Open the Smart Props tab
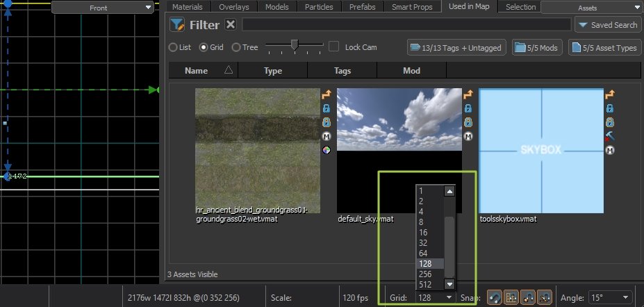The height and width of the screenshot is (307, 644). [x=417, y=7]
